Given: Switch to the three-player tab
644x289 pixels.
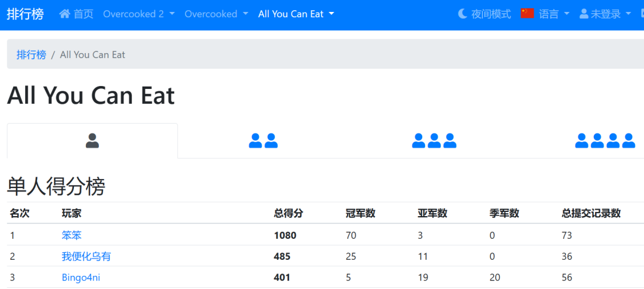Looking at the screenshot, I should click(x=434, y=141).
